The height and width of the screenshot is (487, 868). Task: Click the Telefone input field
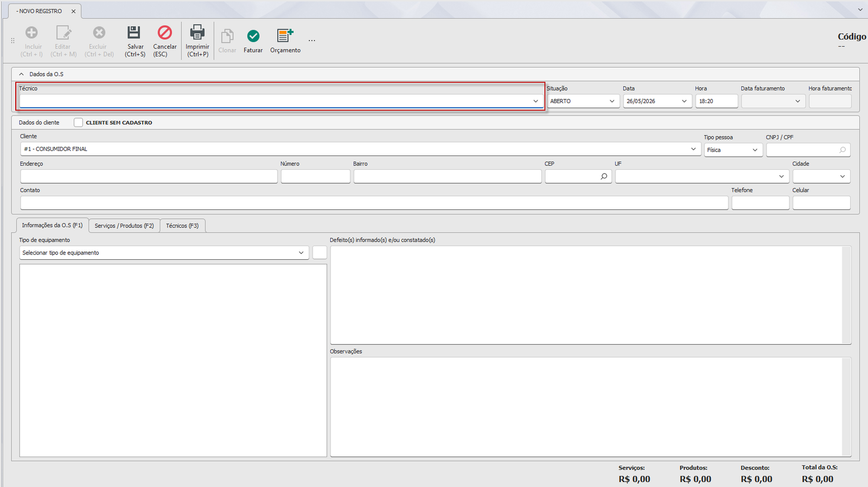click(x=761, y=203)
